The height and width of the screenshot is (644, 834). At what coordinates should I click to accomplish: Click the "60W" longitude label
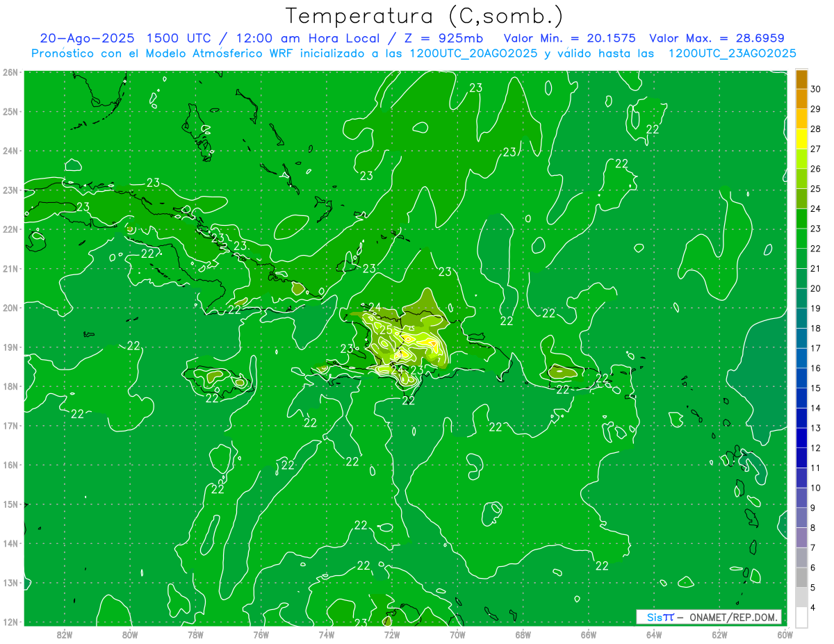tap(785, 634)
